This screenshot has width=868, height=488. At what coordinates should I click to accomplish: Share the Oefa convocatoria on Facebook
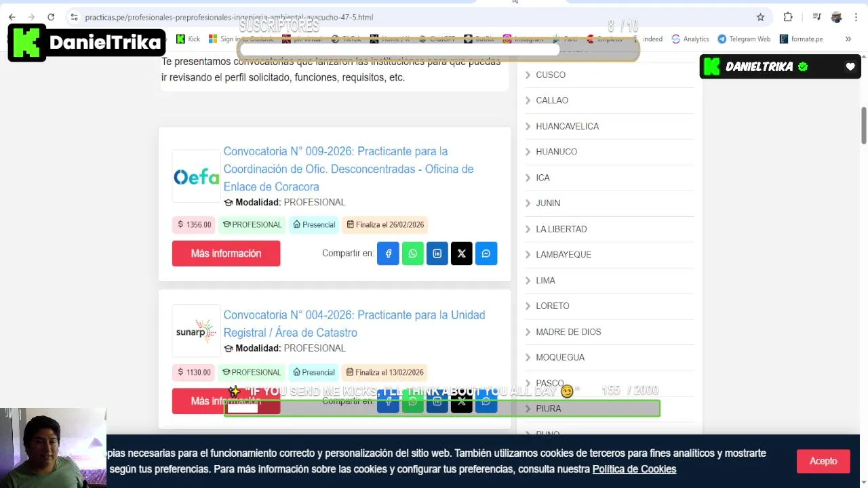click(388, 253)
